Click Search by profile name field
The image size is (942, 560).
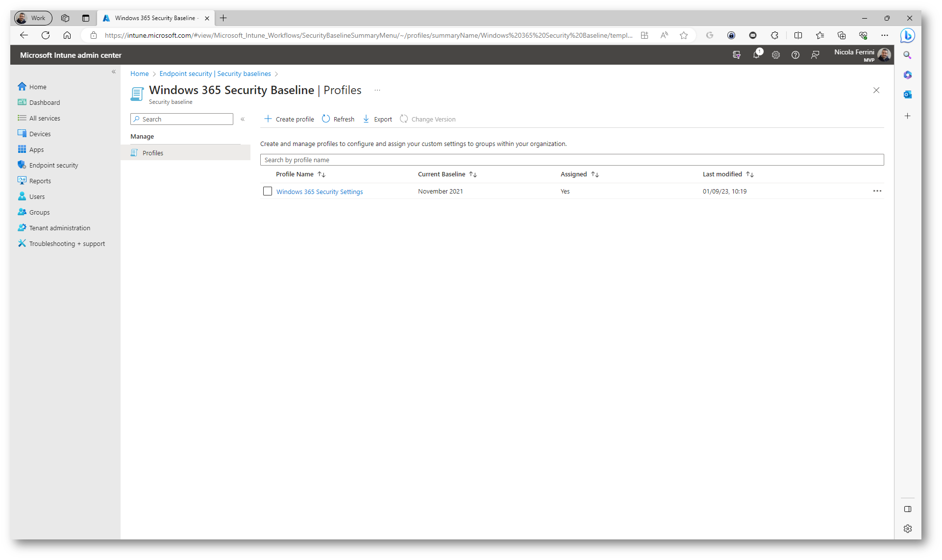coord(571,160)
